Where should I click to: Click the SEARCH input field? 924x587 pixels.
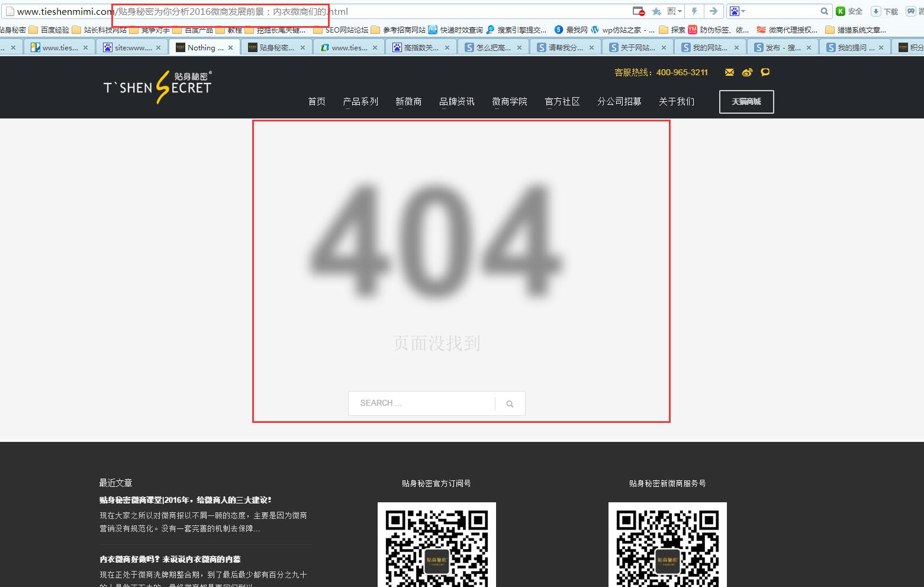[421, 403]
